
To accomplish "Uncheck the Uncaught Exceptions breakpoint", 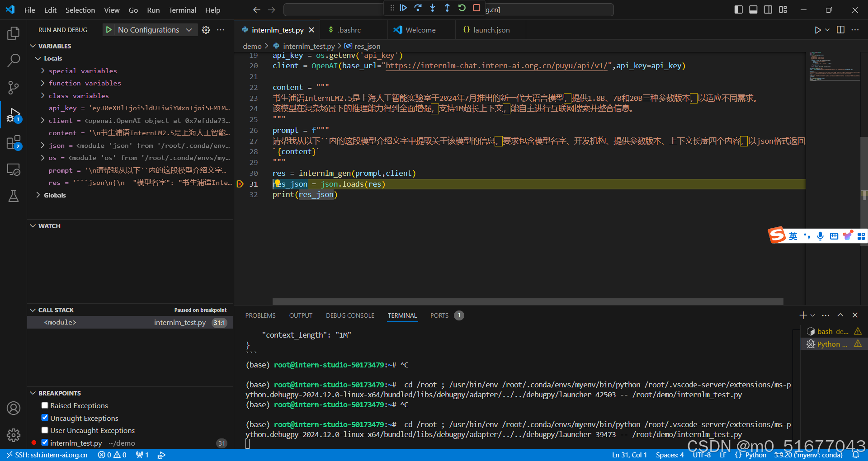I will pos(45,418).
